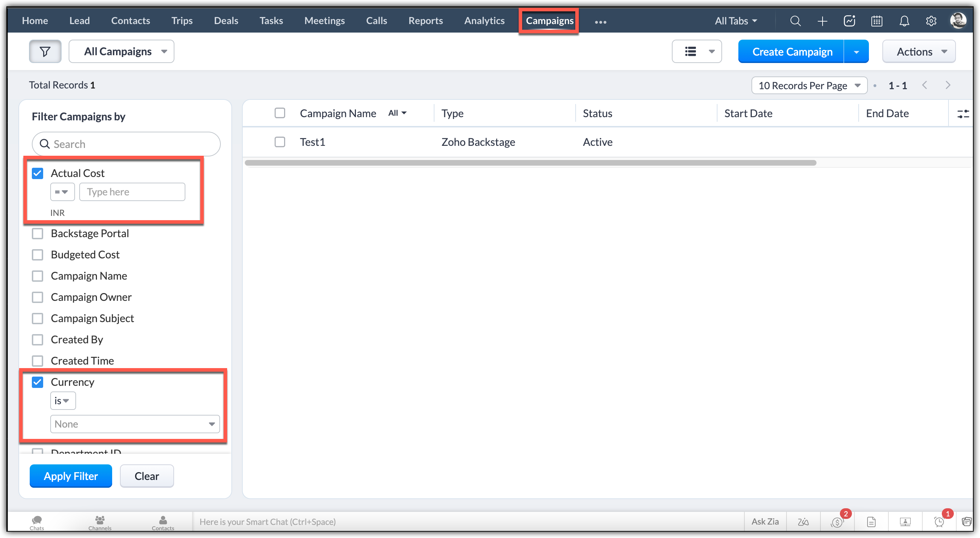Image resolution: width=980 pixels, height=538 pixels.
Task: Click the Apply Filter button
Action: 71,476
